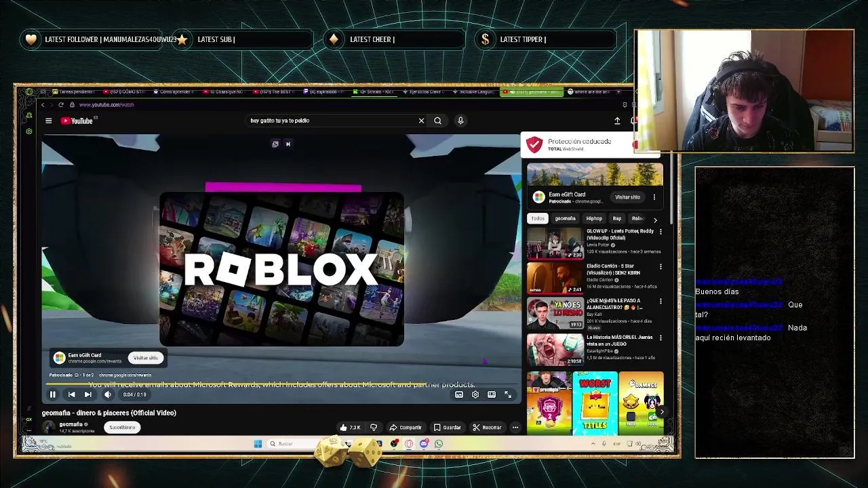Open GLOW UP Lewis Potter video thumbnail
The width and height of the screenshot is (868, 488).
[555, 244]
